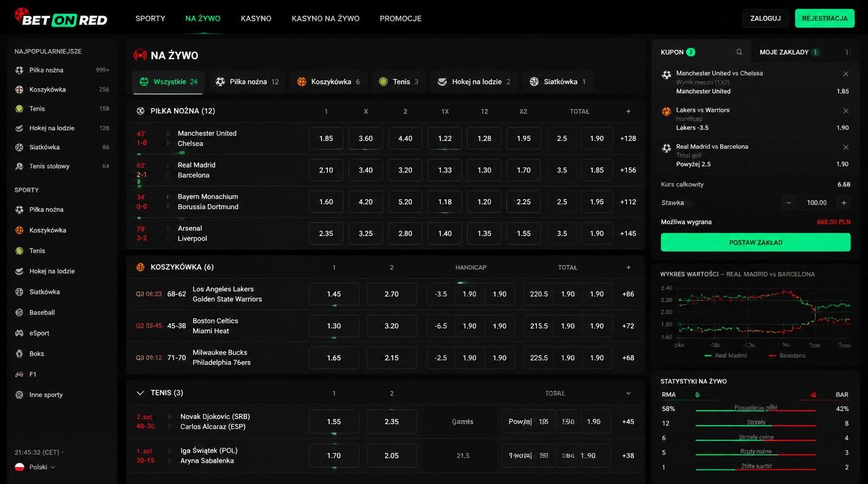Switch to KASYNO menu item

(x=256, y=18)
